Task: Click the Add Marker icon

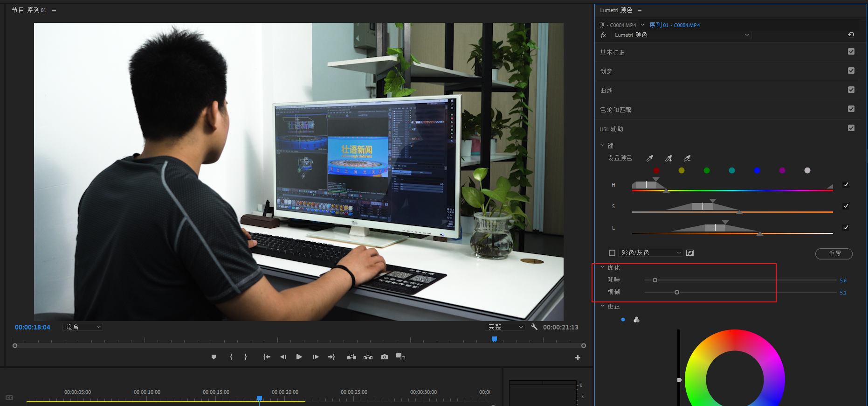Action: pos(214,357)
